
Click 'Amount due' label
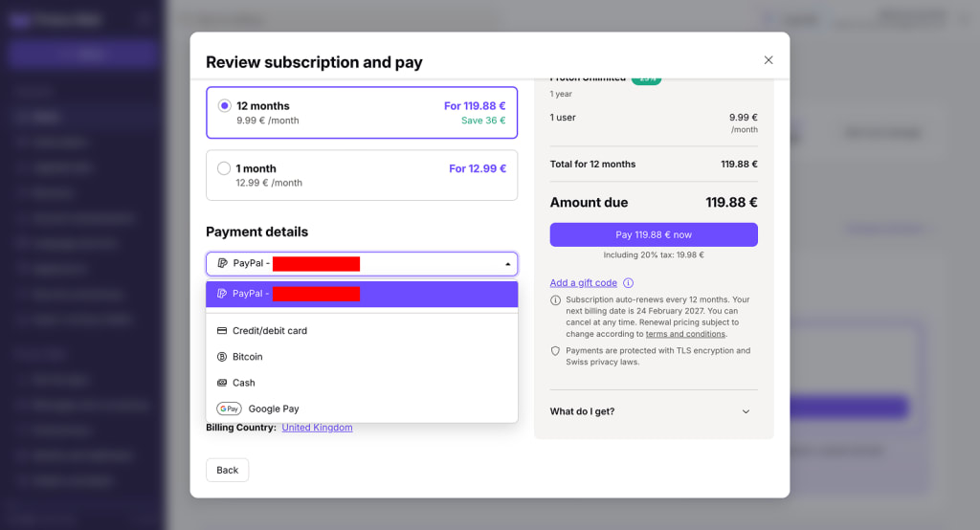(x=589, y=203)
